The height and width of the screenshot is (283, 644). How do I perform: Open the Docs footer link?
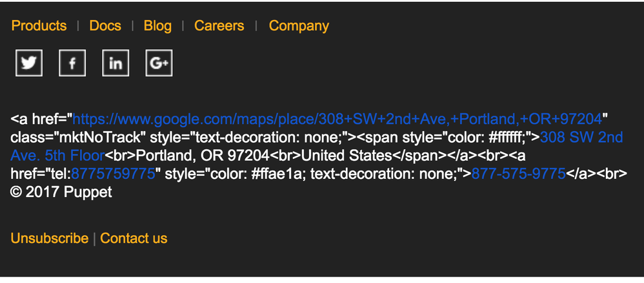[x=105, y=26]
